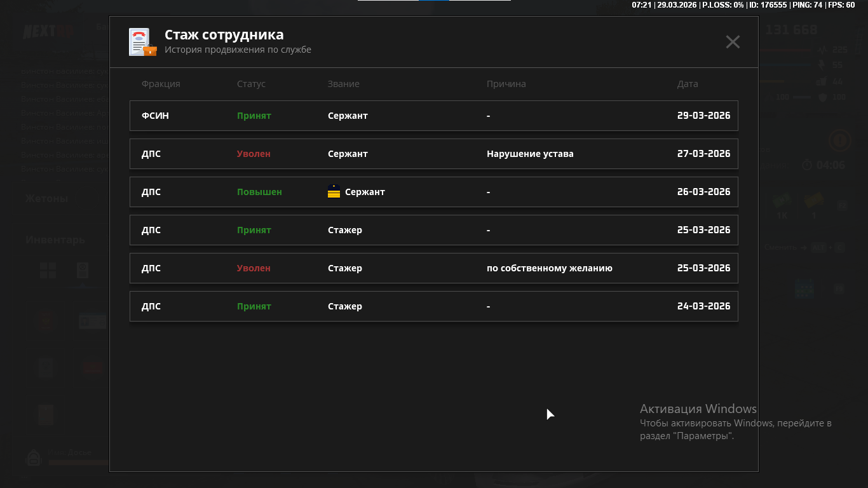Click the Статус column header

[x=251, y=84]
